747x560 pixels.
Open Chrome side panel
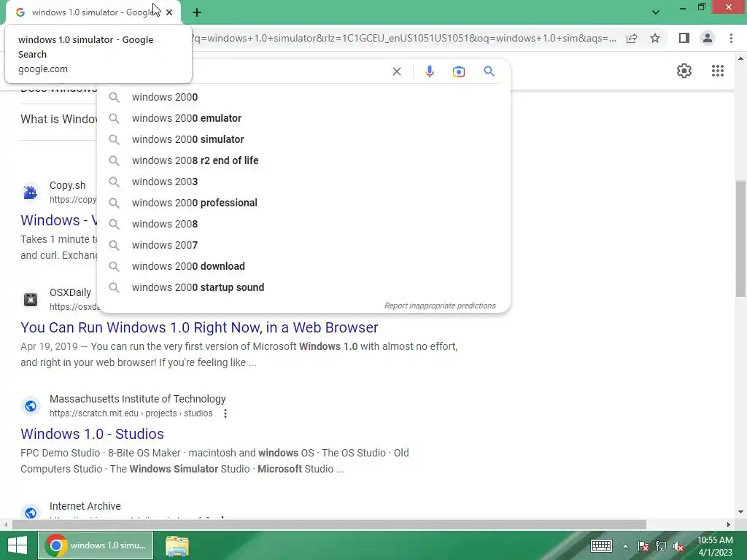point(684,38)
